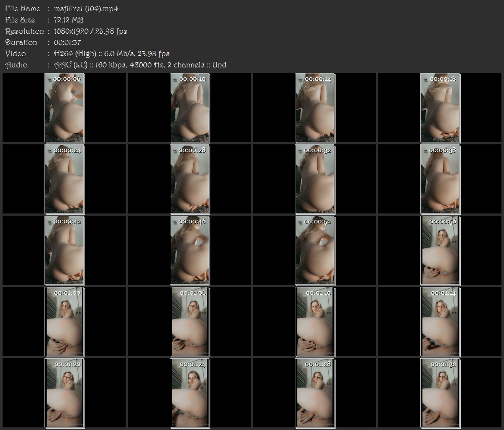Click the frame stamped 00:01:24
Screen dimensions: 504x430
[190, 393]
